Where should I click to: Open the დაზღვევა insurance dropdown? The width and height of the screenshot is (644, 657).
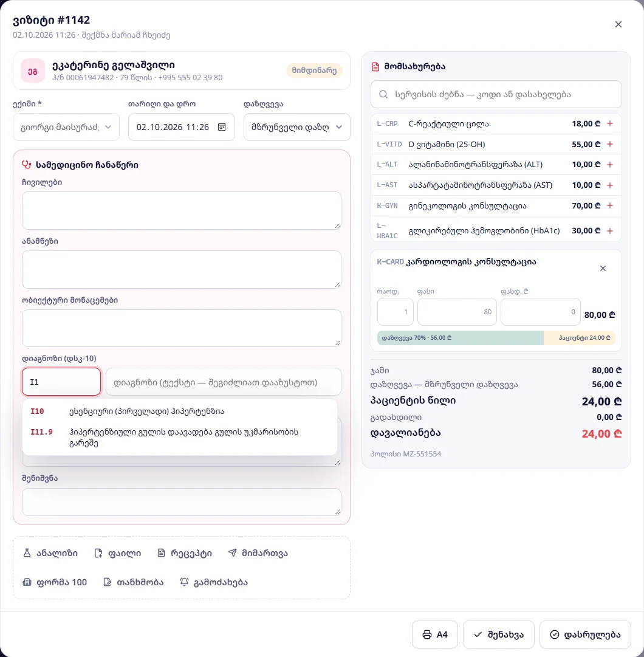(x=297, y=127)
